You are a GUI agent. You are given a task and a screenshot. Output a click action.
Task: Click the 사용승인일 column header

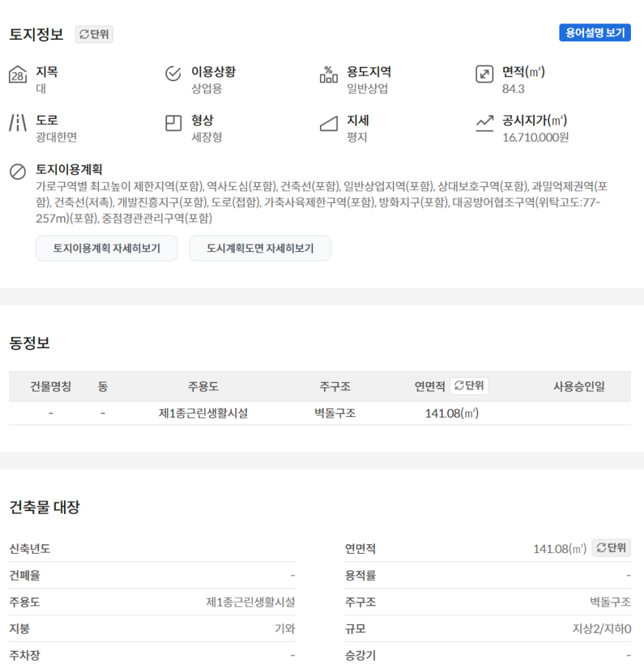point(579,387)
